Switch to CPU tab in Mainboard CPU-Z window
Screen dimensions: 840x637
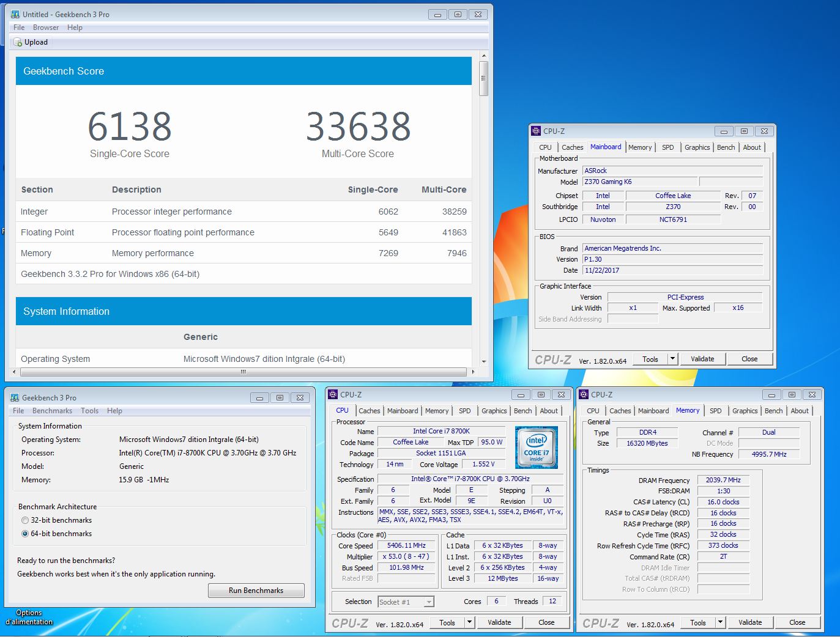545,147
